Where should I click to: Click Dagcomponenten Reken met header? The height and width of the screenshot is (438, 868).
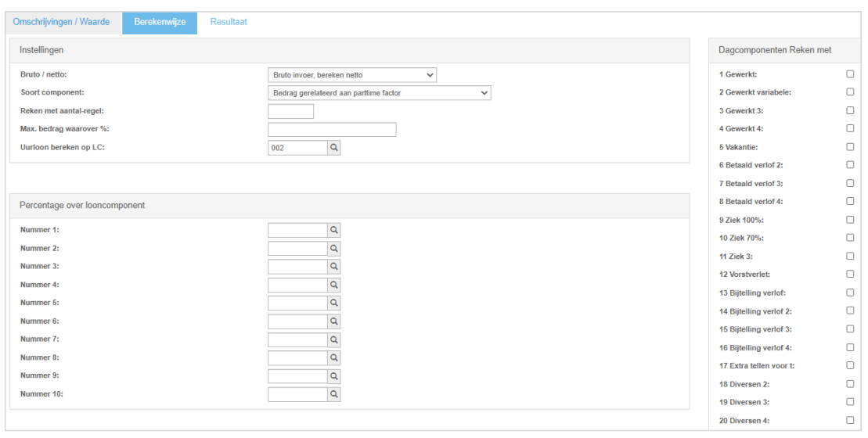point(786,50)
